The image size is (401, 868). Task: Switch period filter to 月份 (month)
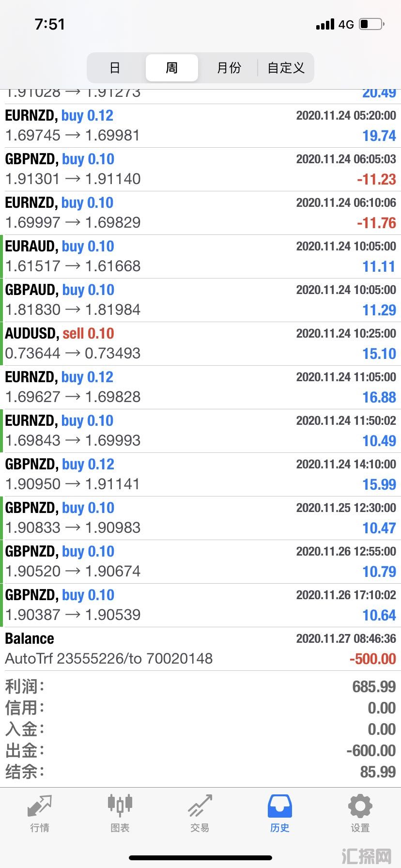pyautogui.click(x=229, y=68)
